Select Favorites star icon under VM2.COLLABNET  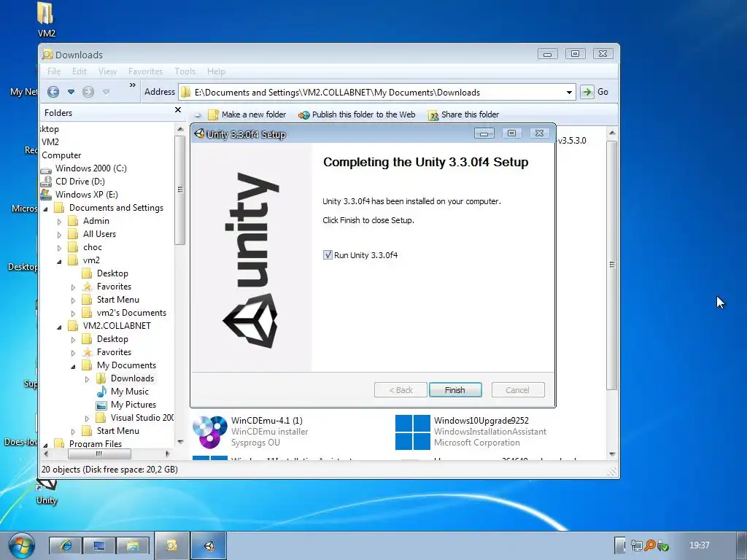coord(88,352)
